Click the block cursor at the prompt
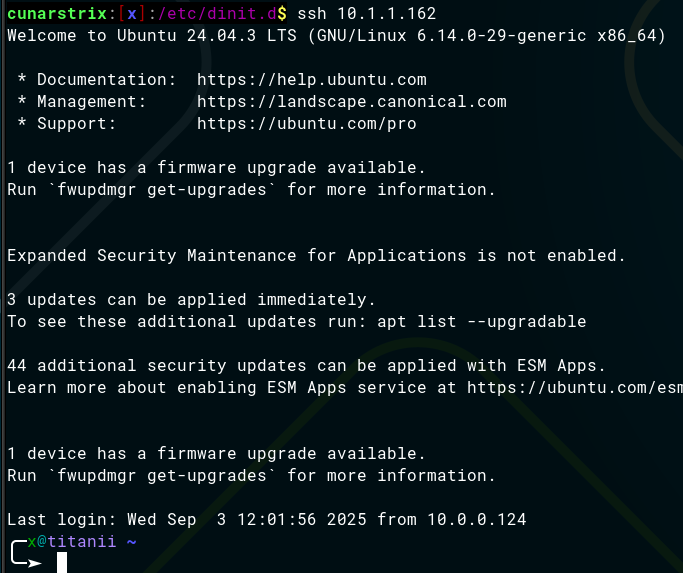This screenshot has height=573, width=683. (x=62, y=562)
